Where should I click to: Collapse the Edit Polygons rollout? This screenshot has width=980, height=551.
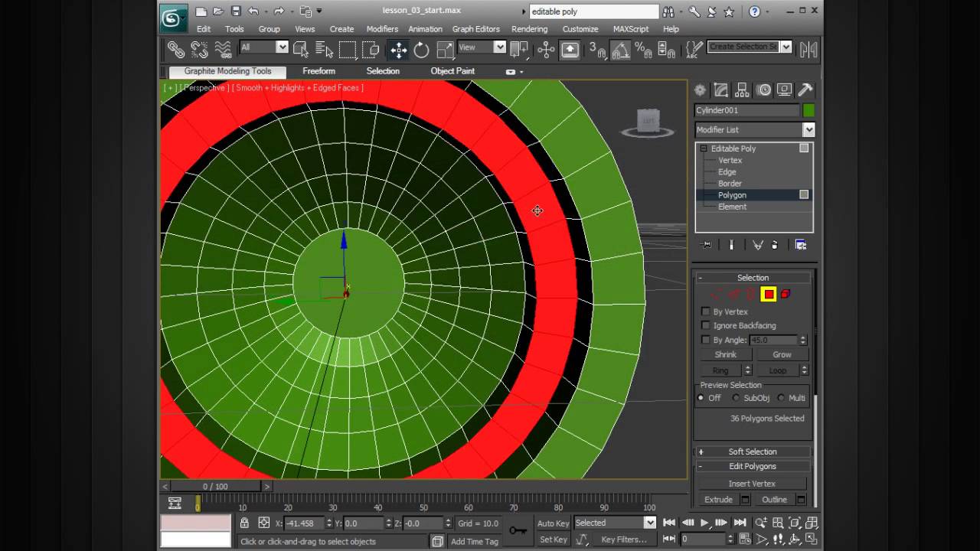click(753, 466)
